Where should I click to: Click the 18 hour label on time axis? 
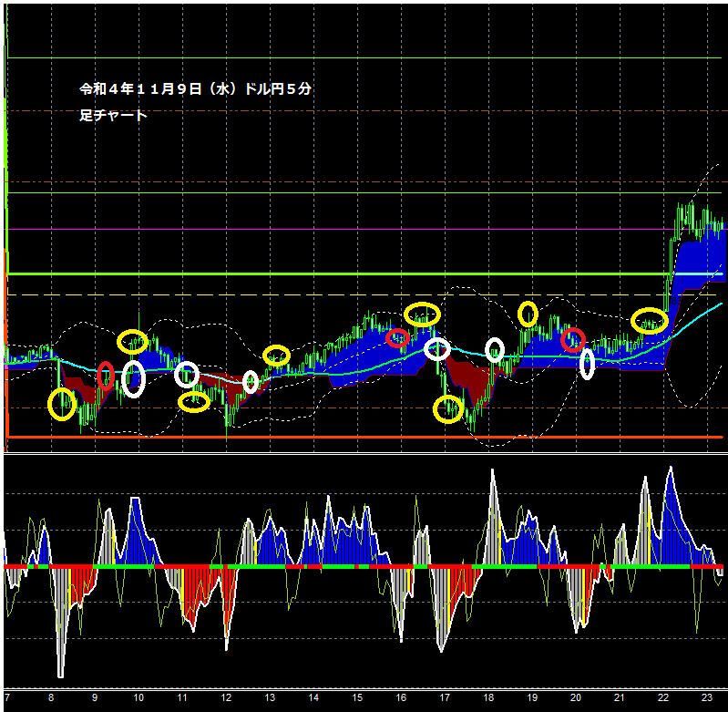click(x=488, y=697)
